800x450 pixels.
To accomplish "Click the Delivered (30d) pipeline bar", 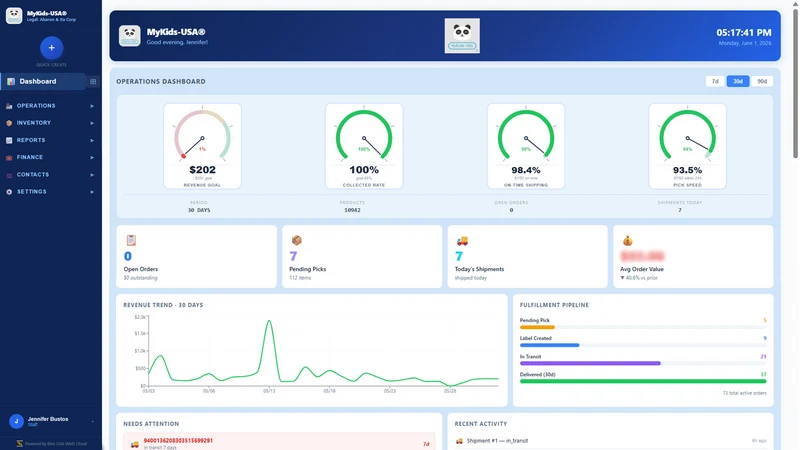I will (643, 381).
